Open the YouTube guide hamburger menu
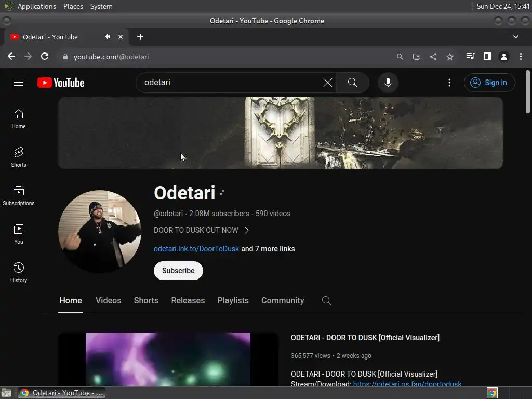Viewport: 532px width, 399px height. point(19,83)
